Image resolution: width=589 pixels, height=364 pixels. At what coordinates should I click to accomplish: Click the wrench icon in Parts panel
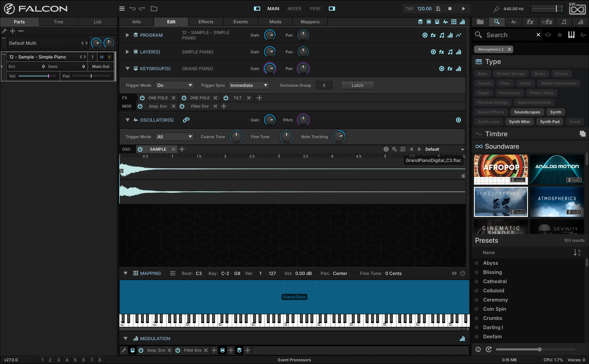point(4,31)
